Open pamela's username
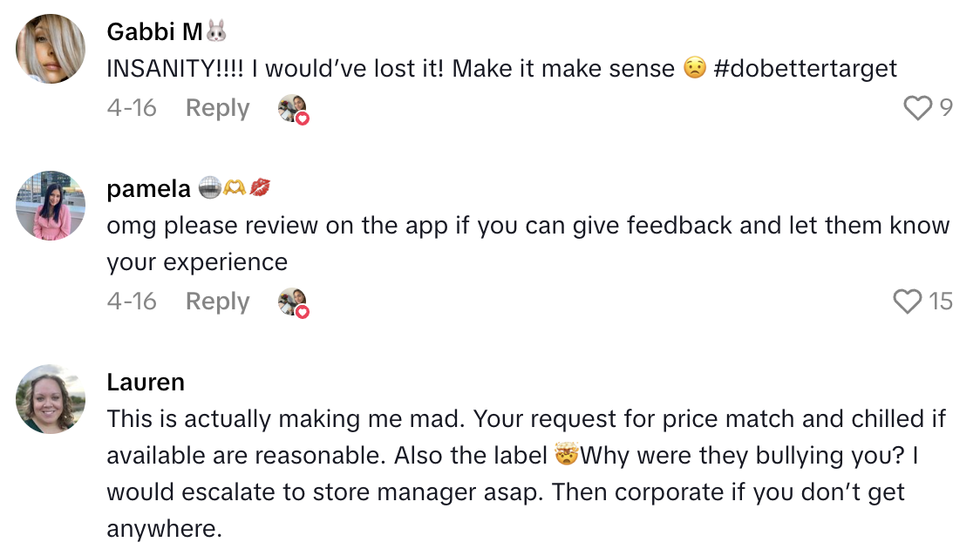The image size is (980, 549). pyautogui.click(x=149, y=188)
